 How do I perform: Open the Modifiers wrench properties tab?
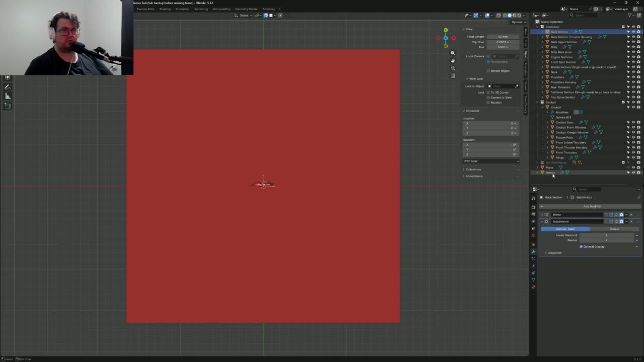click(533, 251)
